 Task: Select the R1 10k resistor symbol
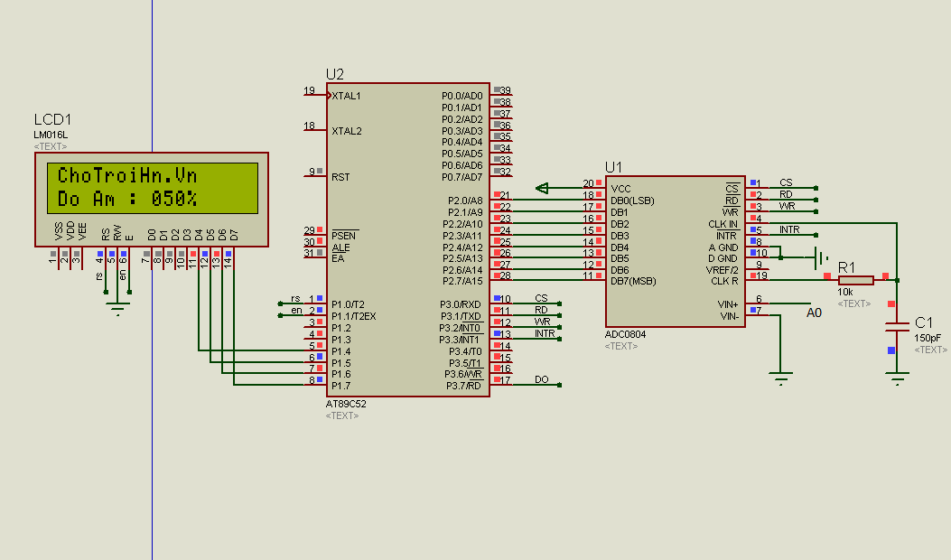pos(855,280)
